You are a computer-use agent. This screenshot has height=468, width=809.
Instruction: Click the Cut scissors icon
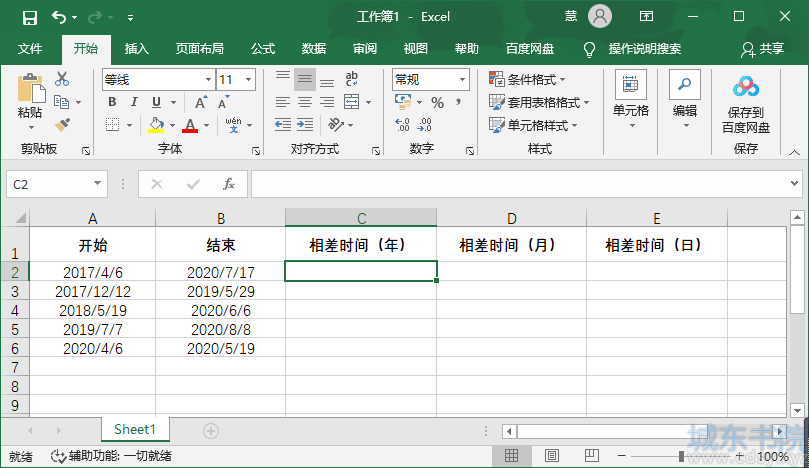(62, 79)
